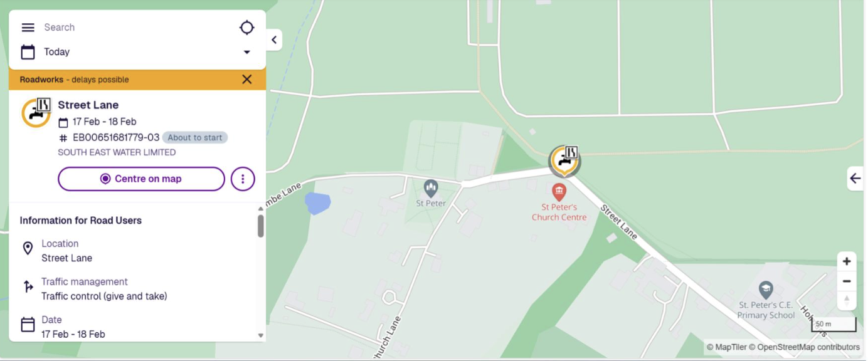Open the three-dot more options button

243,179
